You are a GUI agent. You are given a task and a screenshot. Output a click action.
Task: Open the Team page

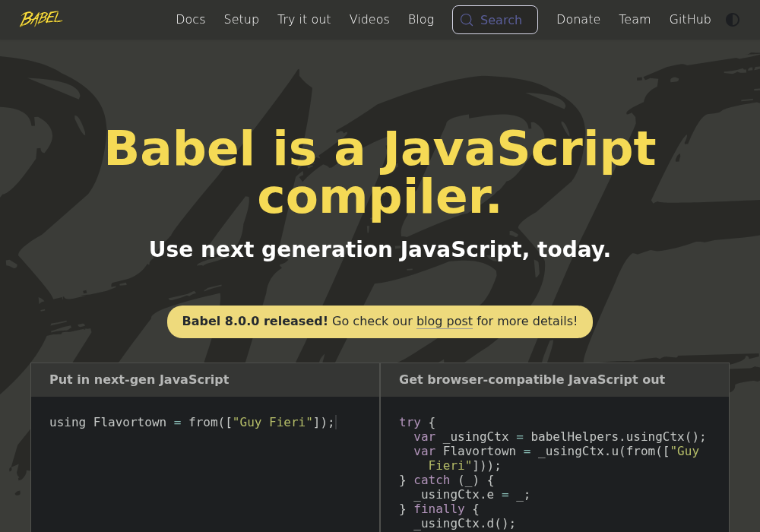click(x=635, y=20)
